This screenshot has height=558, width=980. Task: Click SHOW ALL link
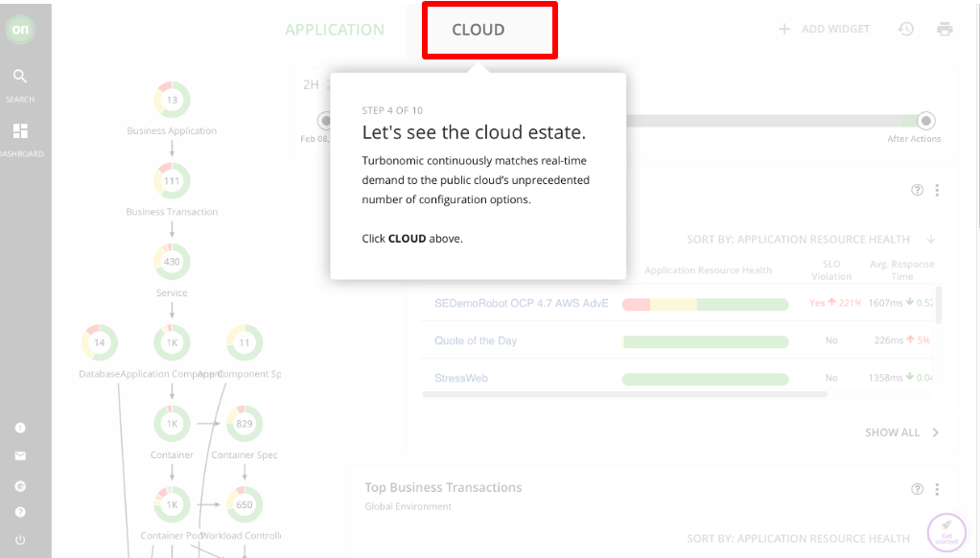pyautogui.click(x=892, y=432)
